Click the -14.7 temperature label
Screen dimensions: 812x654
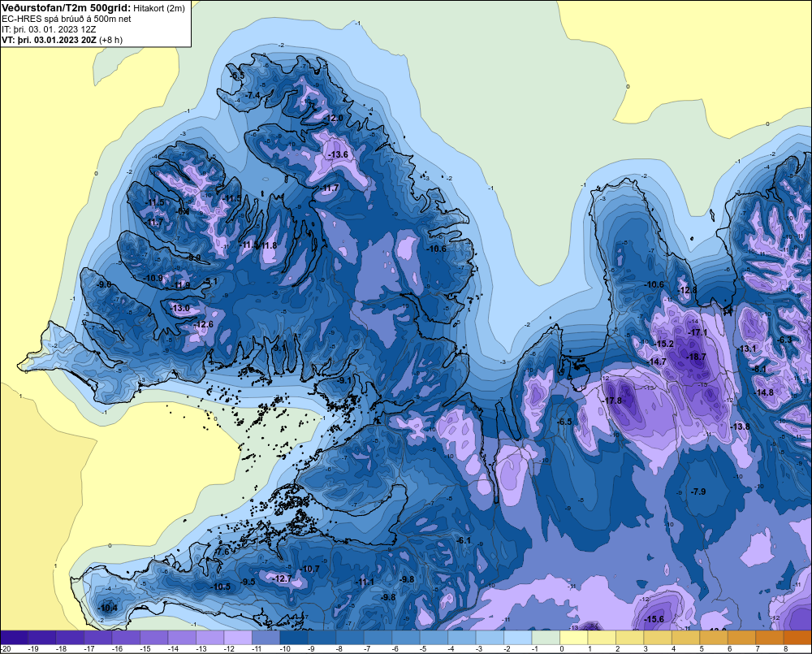(657, 362)
